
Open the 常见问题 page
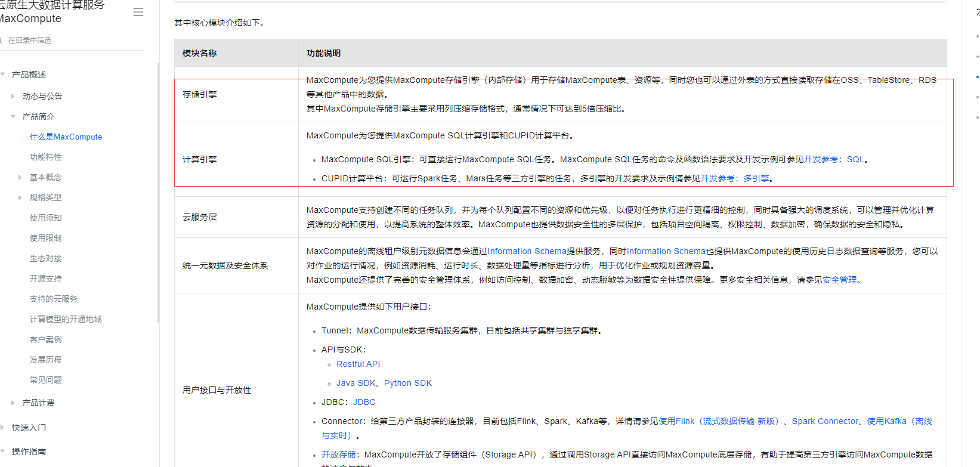46,380
